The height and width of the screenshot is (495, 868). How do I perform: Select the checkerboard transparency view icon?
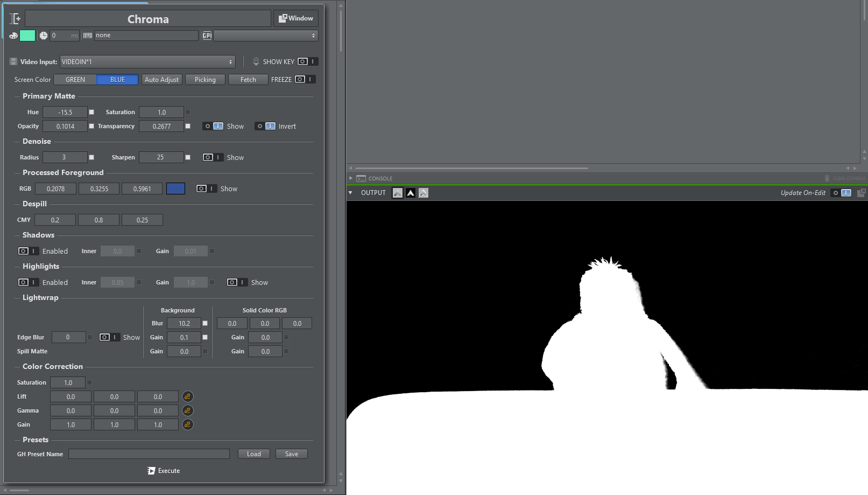(x=424, y=193)
